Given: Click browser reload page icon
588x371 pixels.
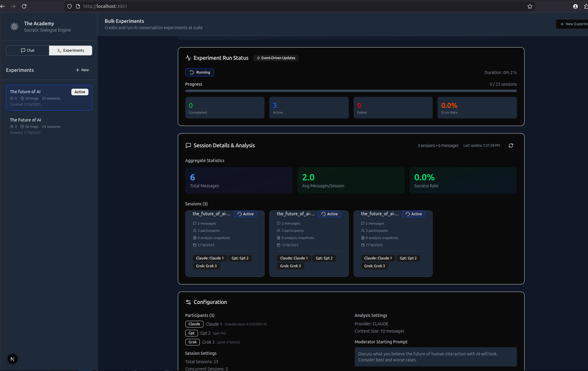Looking at the screenshot, I should click(24, 6).
